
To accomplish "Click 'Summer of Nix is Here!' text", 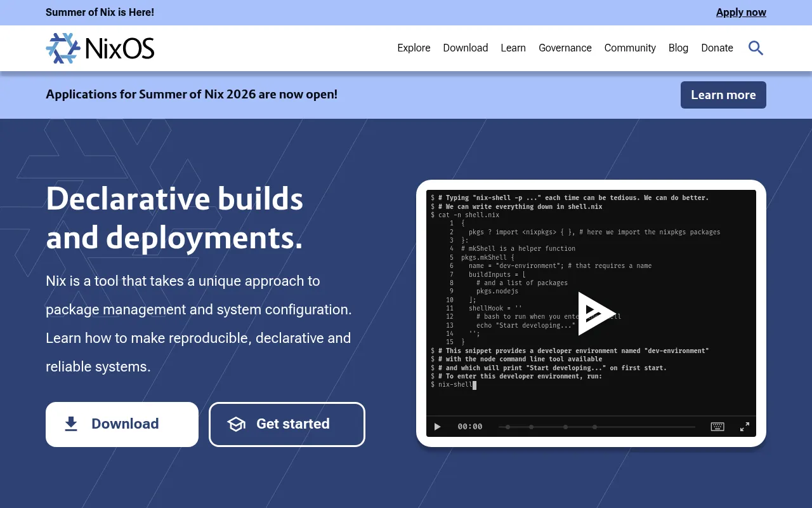I will (100, 12).
